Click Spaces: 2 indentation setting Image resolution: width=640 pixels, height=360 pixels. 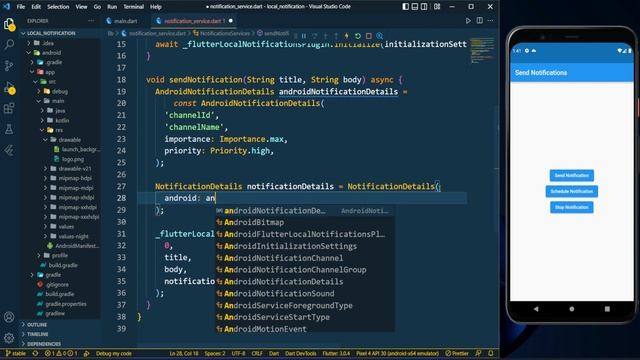pos(215,353)
